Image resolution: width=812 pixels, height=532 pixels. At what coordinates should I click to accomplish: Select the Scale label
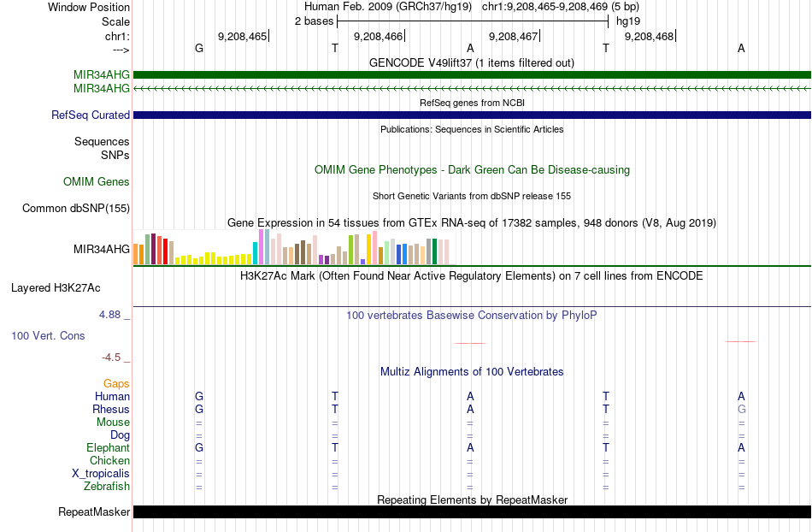tap(115, 21)
